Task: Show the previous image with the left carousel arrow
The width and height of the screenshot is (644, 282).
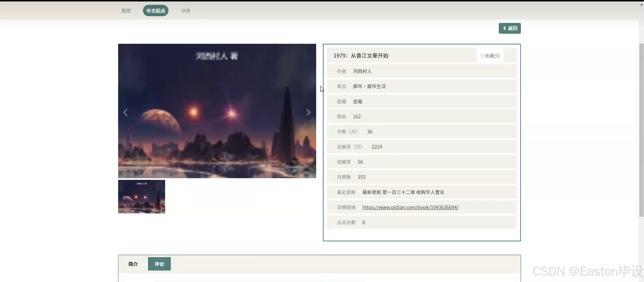Action: tap(125, 112)
